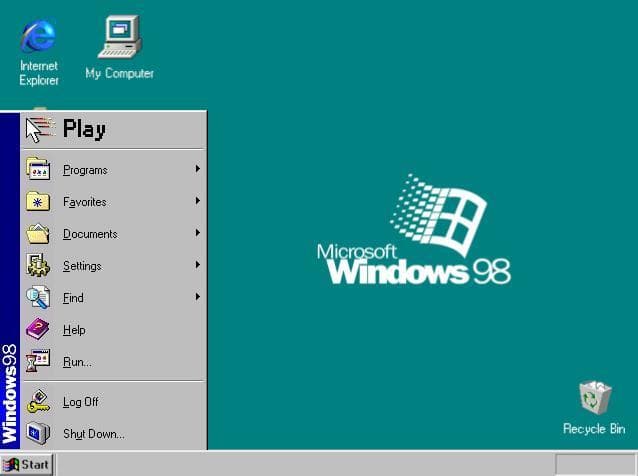This screenshot has height=476, width=638.
Task: Click the purple Help book icon
Action: click(37, 329)
